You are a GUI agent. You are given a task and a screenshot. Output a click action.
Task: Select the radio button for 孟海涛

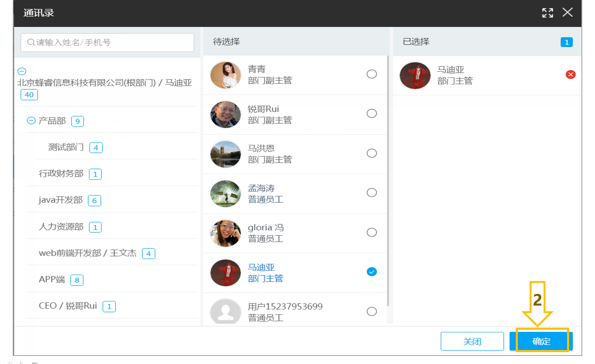(372, 193)
